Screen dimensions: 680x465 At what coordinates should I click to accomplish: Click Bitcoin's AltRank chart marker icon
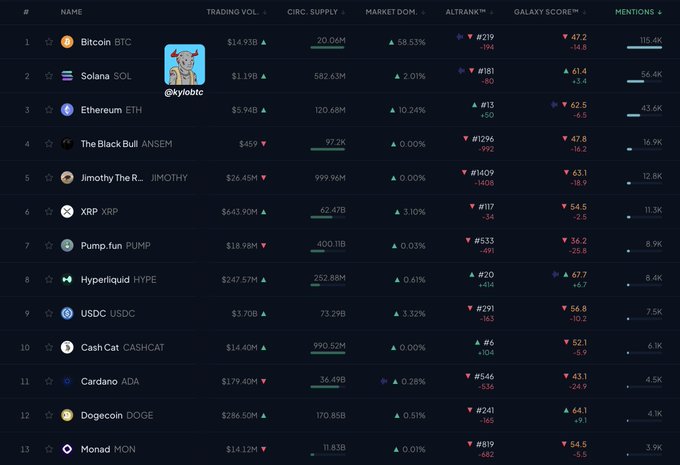pos(460,37)
